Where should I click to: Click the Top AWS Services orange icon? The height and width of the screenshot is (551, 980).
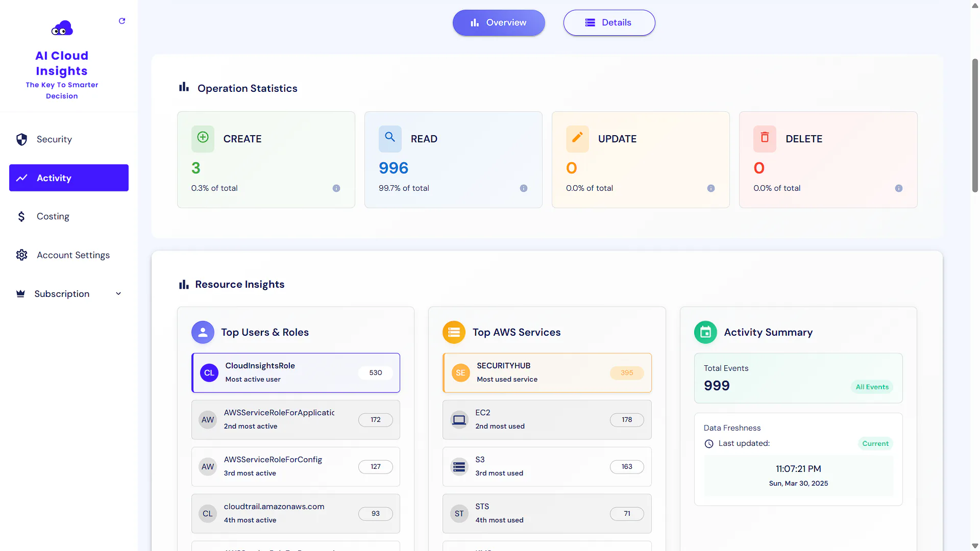tap(454, 332)
